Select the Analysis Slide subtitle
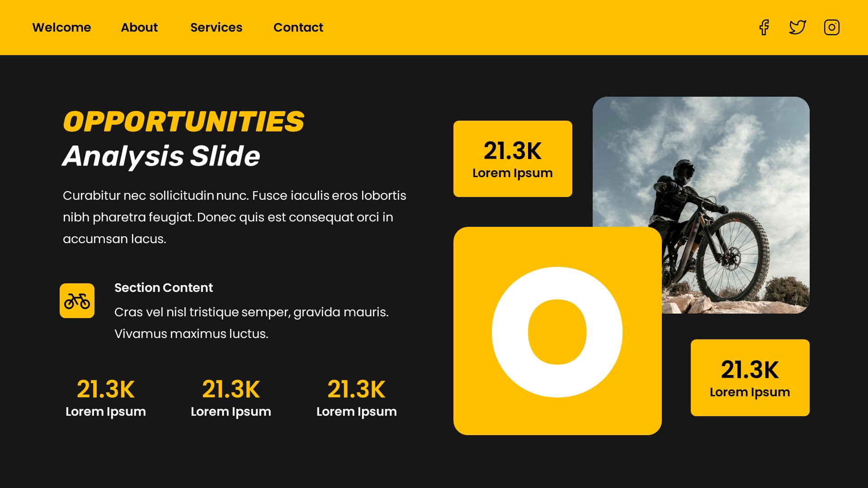 click(161, 156)
